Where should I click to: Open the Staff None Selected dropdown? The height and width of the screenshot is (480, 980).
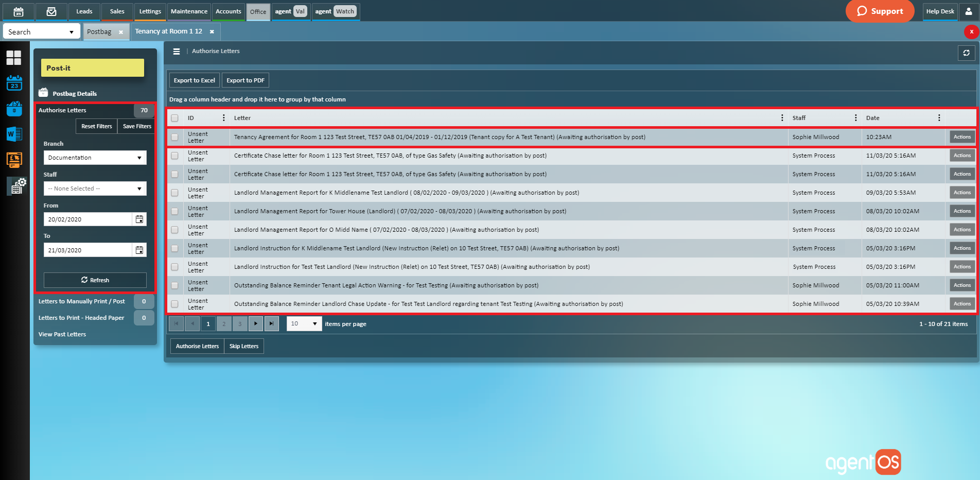tap(95, 188)
